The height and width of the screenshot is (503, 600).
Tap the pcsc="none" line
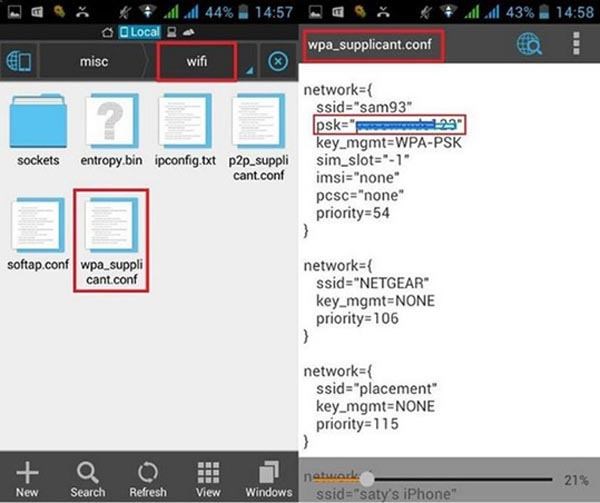(360, 195)
